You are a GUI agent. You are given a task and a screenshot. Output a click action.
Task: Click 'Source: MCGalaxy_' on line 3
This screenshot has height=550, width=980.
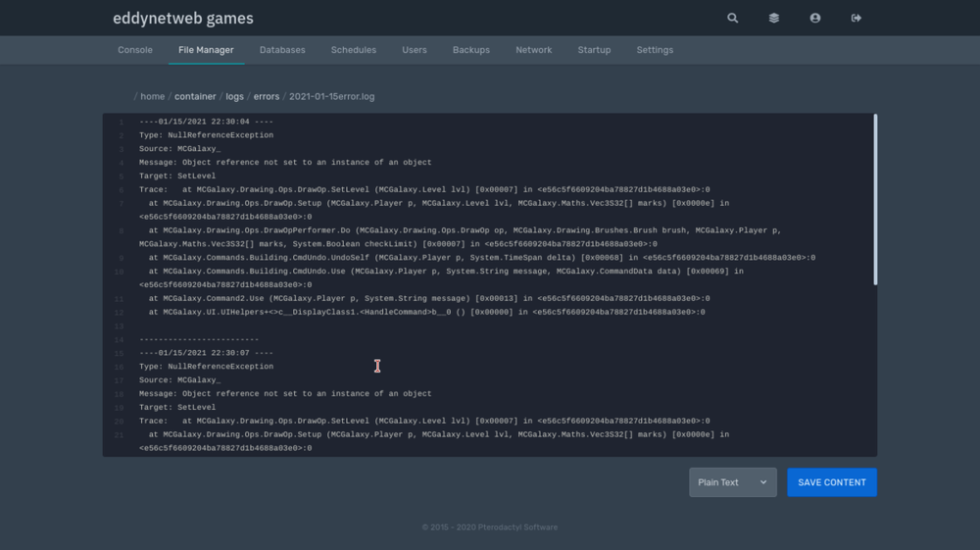(180, 149)
